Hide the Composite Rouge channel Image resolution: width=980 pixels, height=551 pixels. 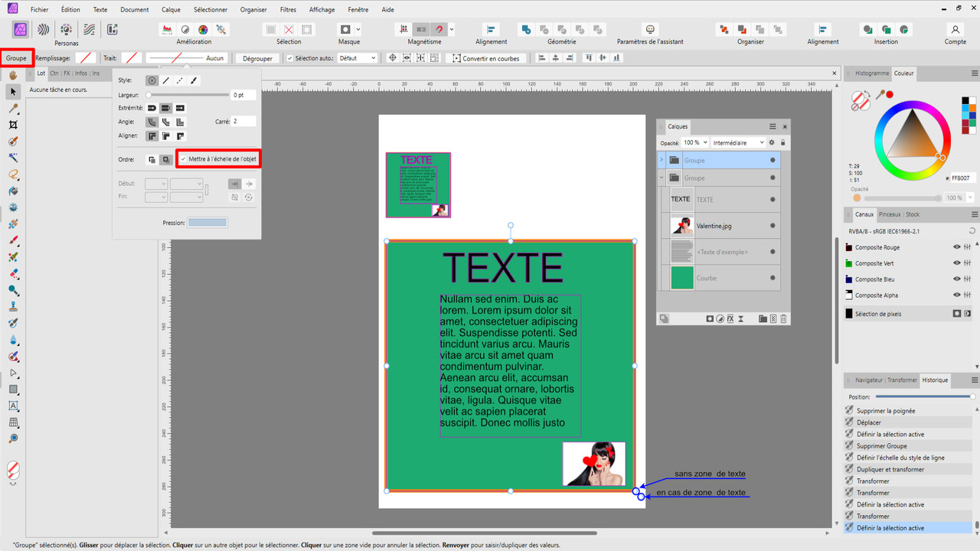click(x=956, y=247)
